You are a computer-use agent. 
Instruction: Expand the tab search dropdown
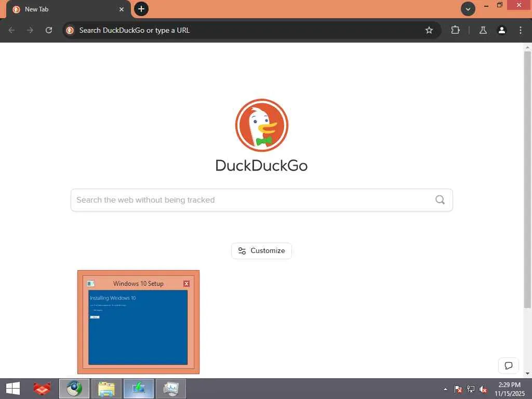click(468, 9)
